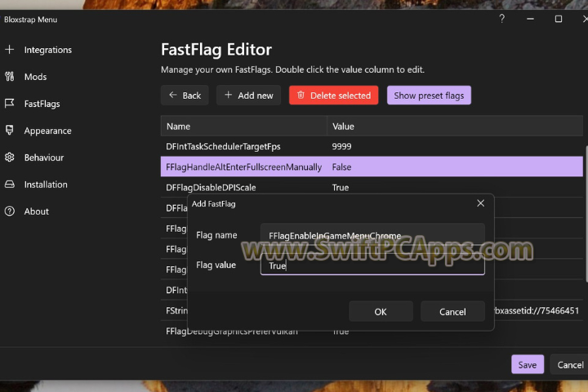Focus the Flag name input field
588x392 pixels.
click(372, 235)
